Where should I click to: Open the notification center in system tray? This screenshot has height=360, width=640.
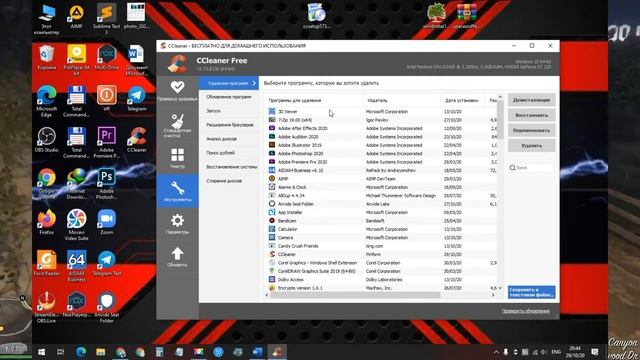(x=595, y=352)
